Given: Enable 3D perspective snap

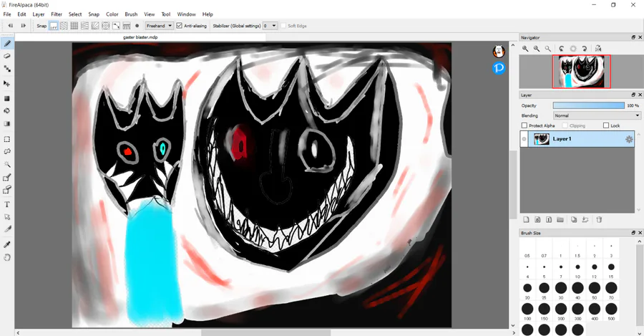Looking at the screenshot, I should click(127, 26).
